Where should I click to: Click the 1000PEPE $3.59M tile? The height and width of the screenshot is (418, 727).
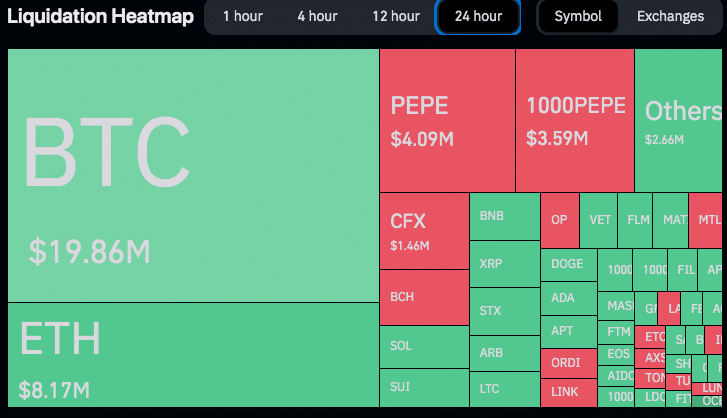pyautogui.click(x=575, y=120)
